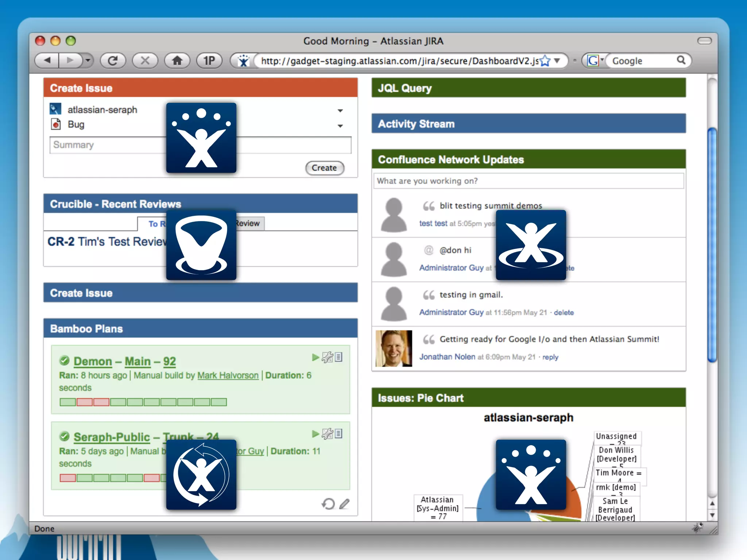Open the Bug issue type dropdown
The image size is (747, 560).
340,126
